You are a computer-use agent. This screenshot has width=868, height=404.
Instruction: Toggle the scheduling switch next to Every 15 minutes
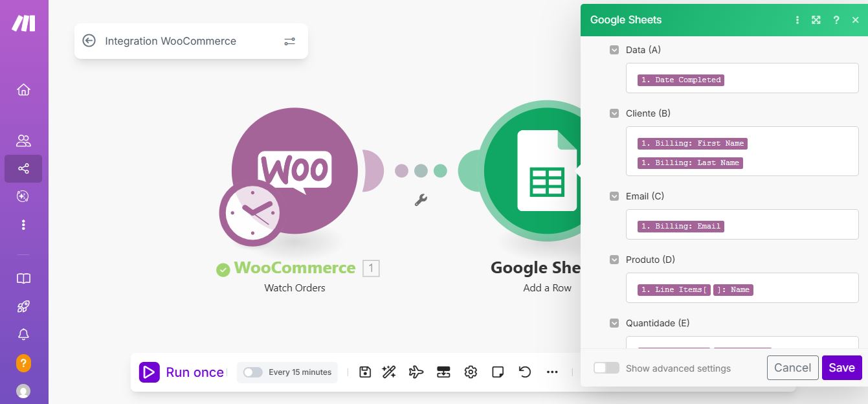coord(253,372)
